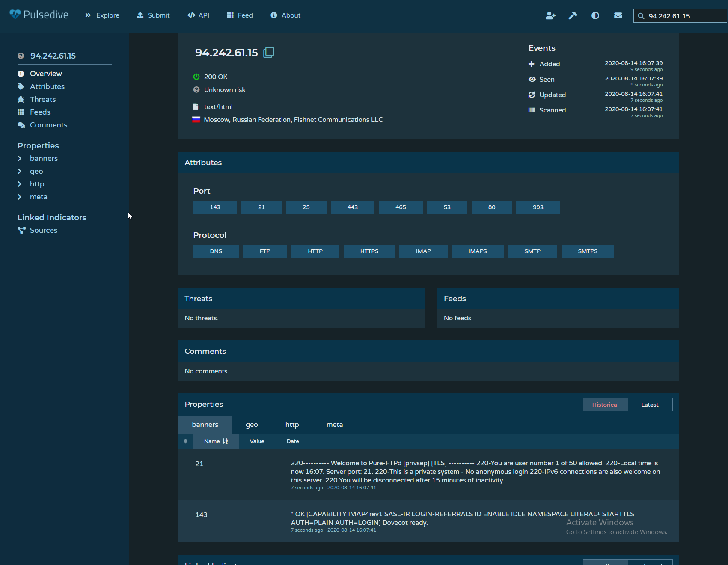728x565 pixels.
Task: Open the Submit menu item
Action: click(153, 15)
